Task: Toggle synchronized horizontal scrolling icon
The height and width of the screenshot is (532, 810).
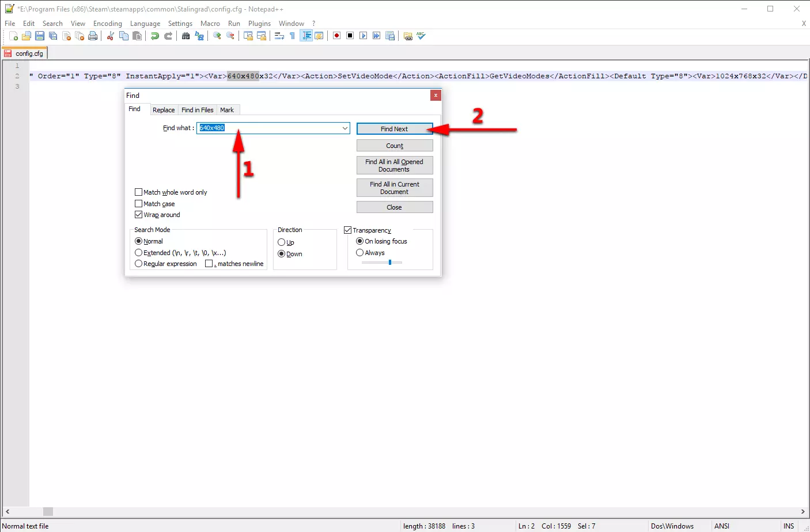Action: point(262,36)
